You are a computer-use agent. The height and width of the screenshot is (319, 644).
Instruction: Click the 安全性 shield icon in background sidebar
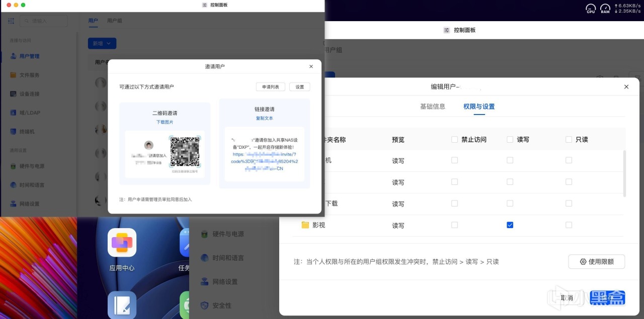pos(204,305)
